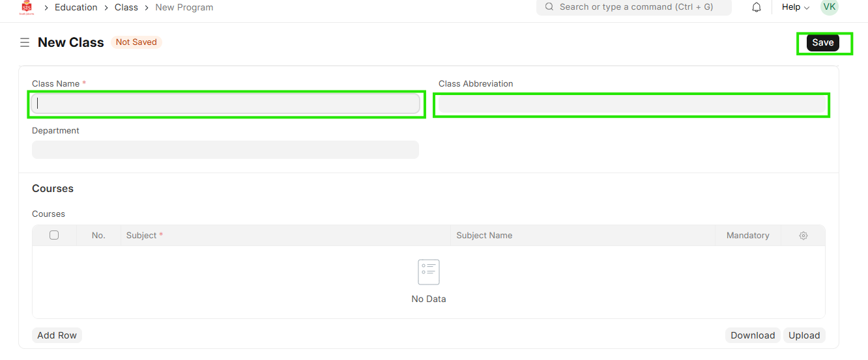Save the new class
This screenshot has width=868, height=360.
pyautogui.click(x=822, y=42)
